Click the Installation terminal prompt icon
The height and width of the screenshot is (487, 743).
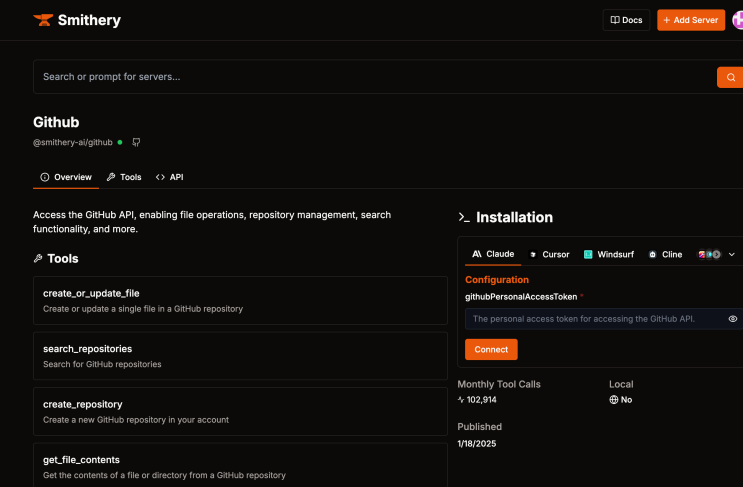click(x=464, y=217)
